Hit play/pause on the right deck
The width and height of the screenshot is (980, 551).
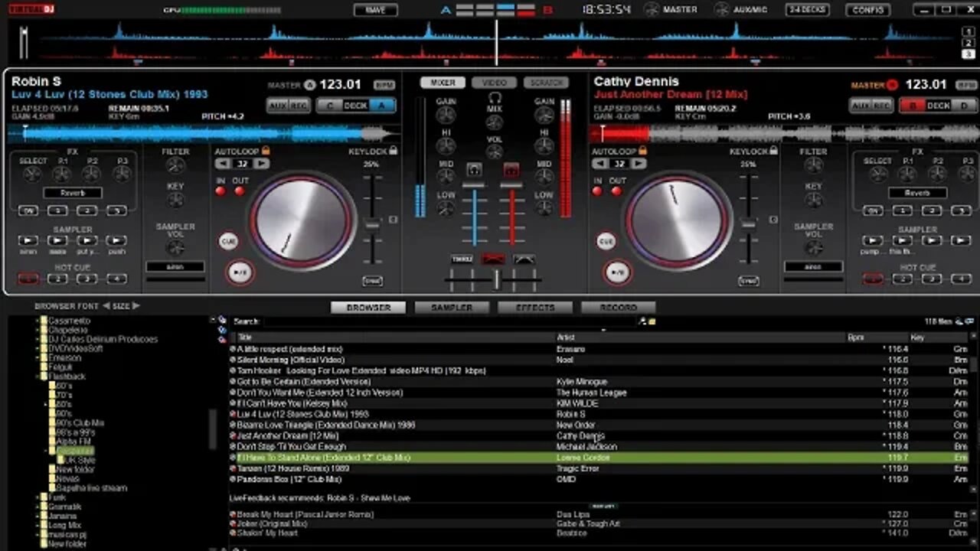pyautogui.click(x=617, y=272)
